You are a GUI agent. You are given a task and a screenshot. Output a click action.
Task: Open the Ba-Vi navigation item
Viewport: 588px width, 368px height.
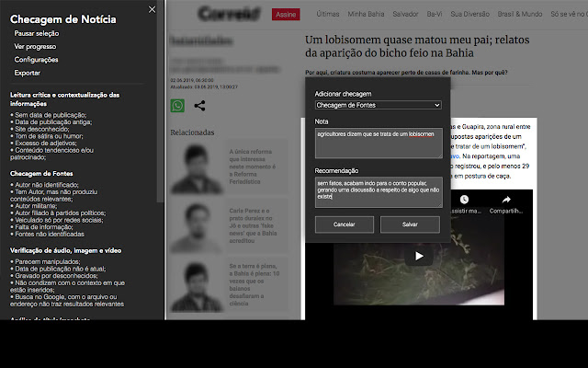[435, 14]
